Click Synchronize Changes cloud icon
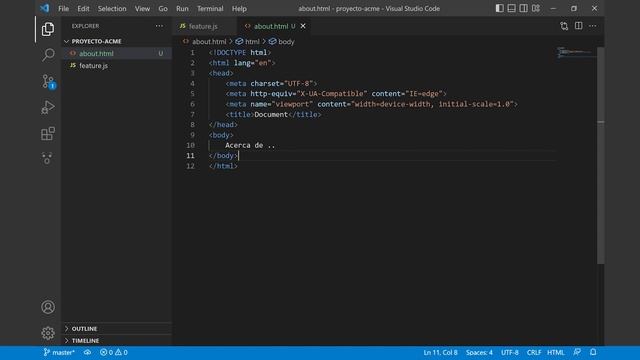Image resolution: width=640 pixels, height=360 pixels. tap(87, 352)
